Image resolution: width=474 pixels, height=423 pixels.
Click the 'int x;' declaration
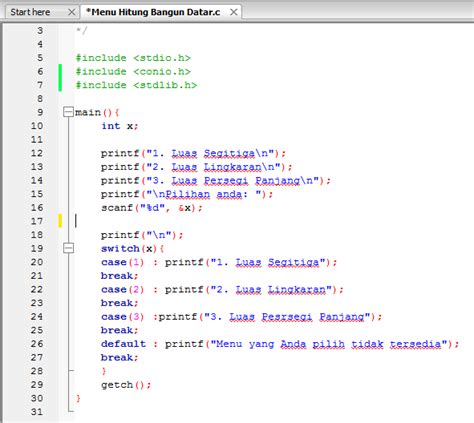(x=120, y=126)
